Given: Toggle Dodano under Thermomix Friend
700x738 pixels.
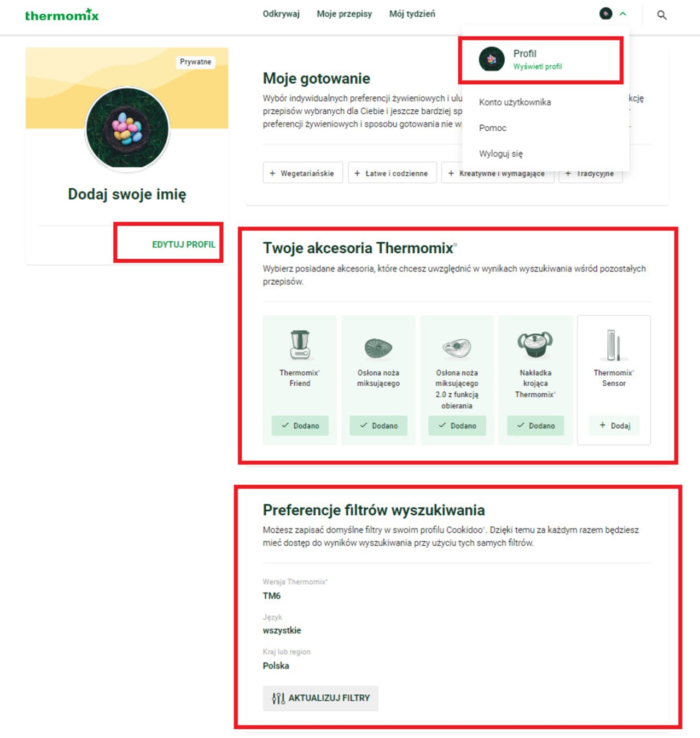Looking at the screenshot, I should pyautogui.click(x=300, y=426).
